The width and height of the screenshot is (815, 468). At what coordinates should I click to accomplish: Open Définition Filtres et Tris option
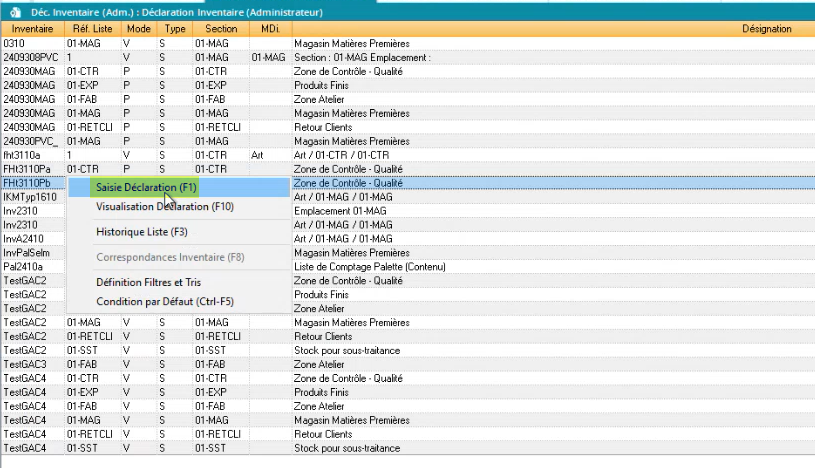point(148,283)
